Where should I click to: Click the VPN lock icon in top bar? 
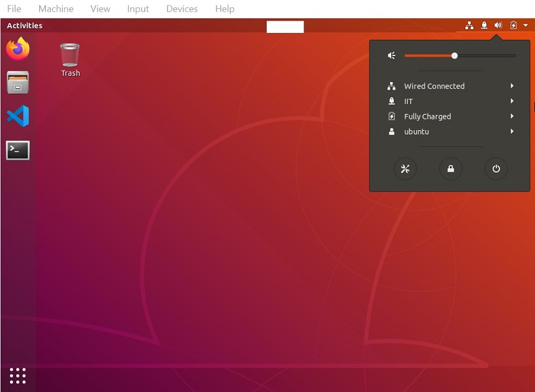pos(484,26)
